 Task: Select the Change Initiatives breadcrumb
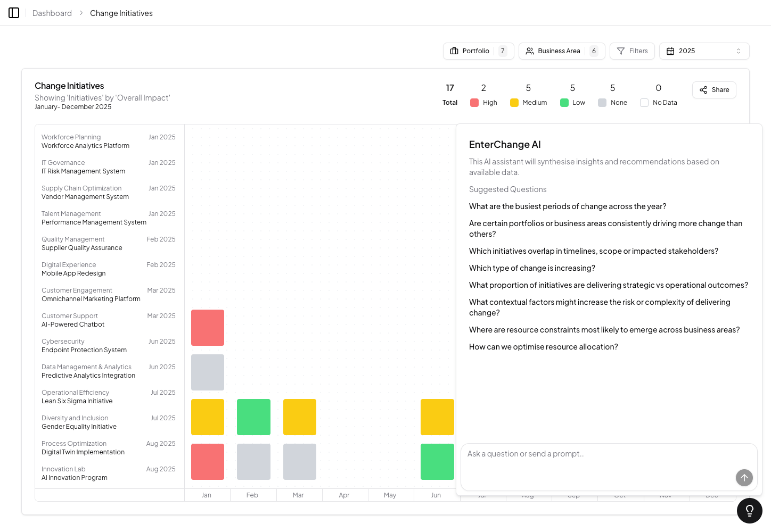pos(121,13)
